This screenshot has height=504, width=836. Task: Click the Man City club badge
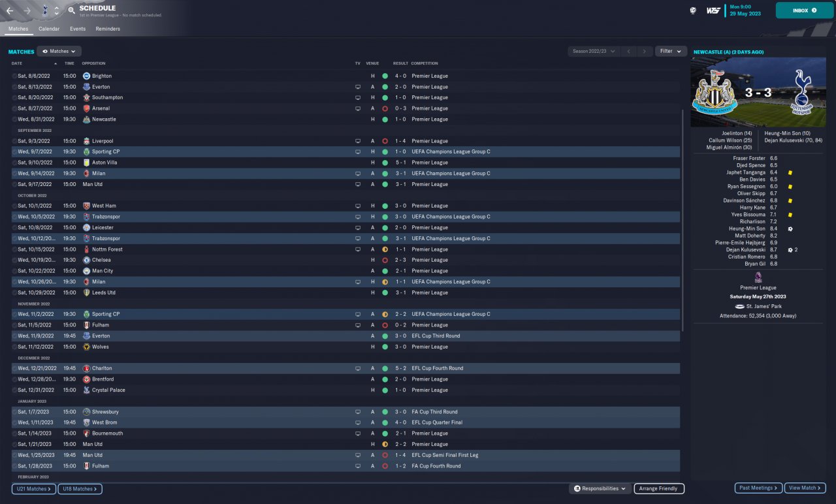pyautogui.click(x=86, y=271)
